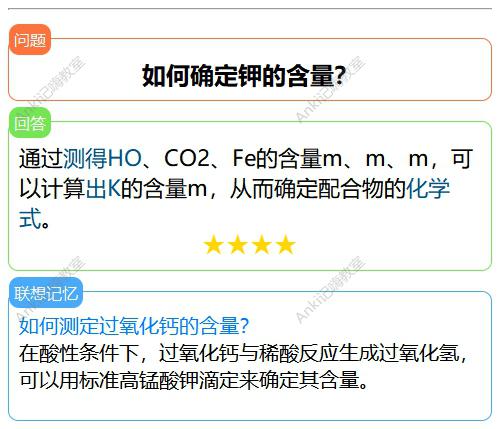Click the text 从而确定配合物的
500x429 pixels.
pos(317,189)
